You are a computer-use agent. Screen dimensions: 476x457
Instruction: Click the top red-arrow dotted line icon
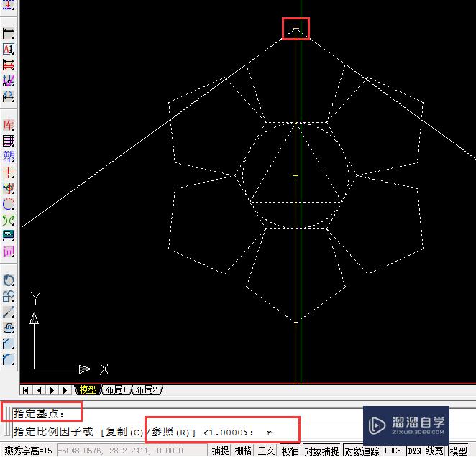click(x=9, y=5)
